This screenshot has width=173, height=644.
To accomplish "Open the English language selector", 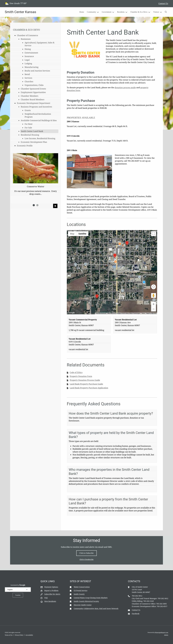I will pyautogui.click(x=18, y=589).
